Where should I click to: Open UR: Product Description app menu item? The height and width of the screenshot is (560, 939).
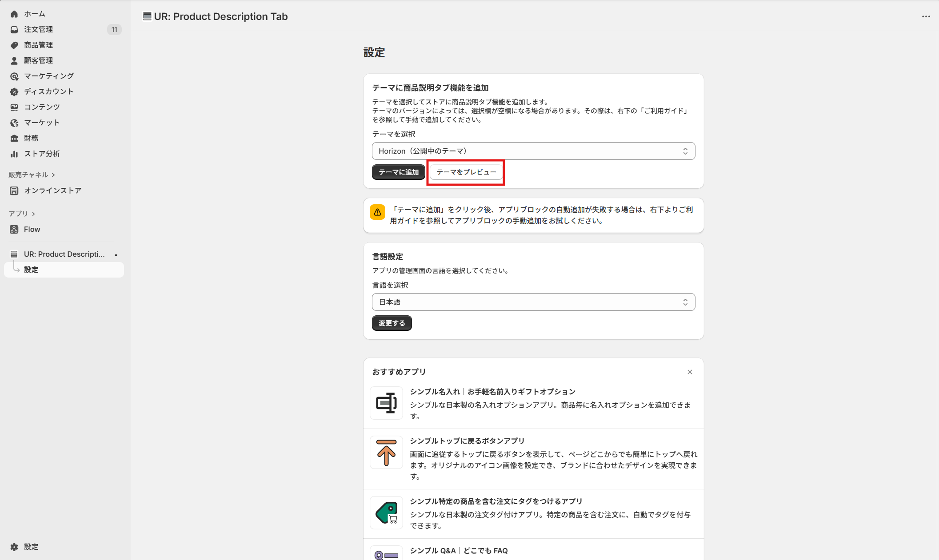coord(64,254)
